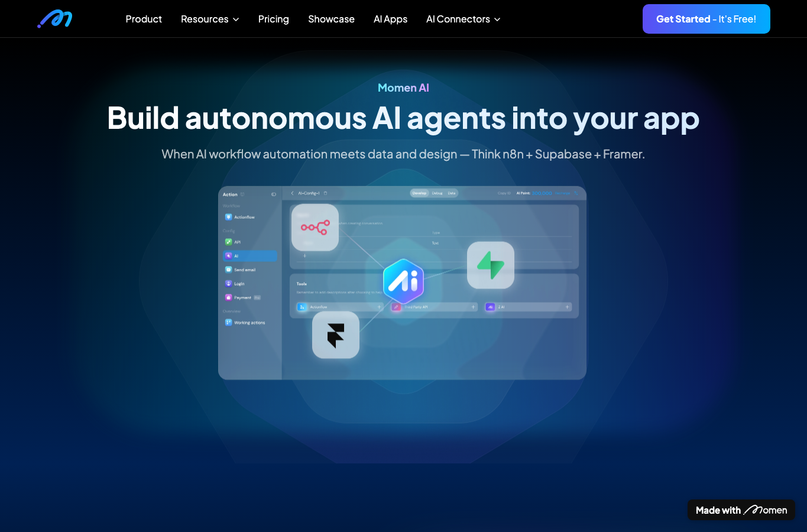Click the Momen AI heading text
807x532 pixels.
pos(403,87)
